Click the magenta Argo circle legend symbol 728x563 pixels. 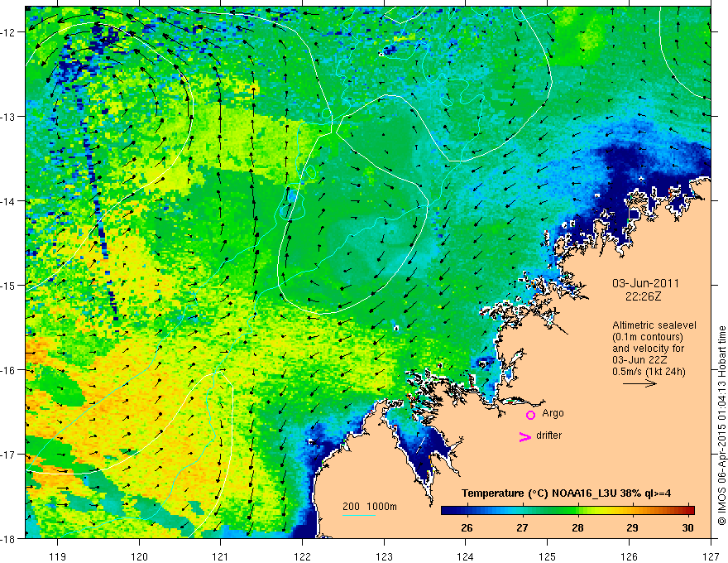[x=530, y=415]
